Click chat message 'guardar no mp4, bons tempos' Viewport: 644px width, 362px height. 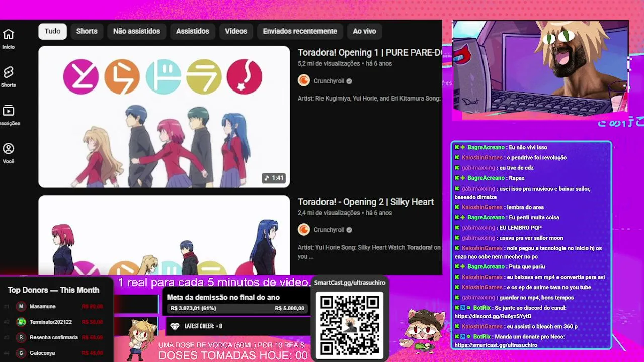pyautogui.click(x=537, y=298)
